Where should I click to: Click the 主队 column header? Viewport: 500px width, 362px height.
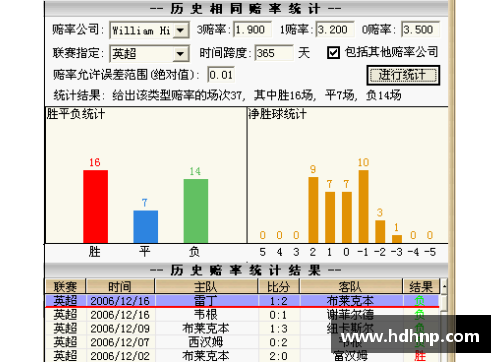(206, 286)
